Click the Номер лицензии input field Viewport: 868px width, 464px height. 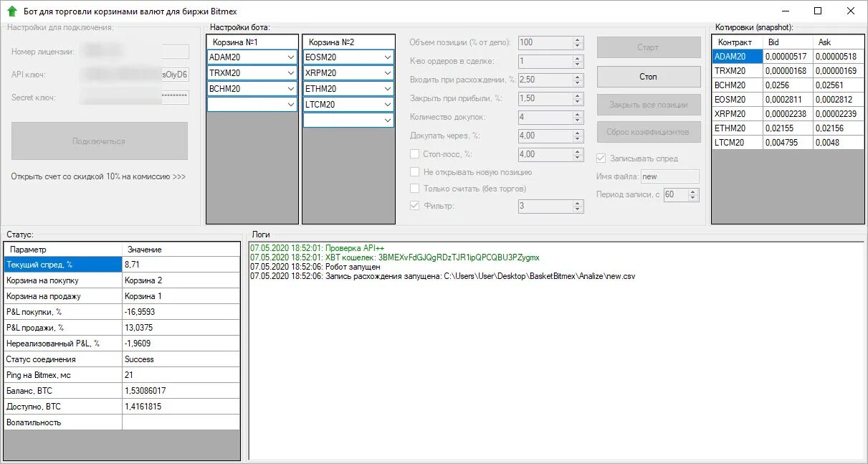pyautogui.click(x=135, y=52)
